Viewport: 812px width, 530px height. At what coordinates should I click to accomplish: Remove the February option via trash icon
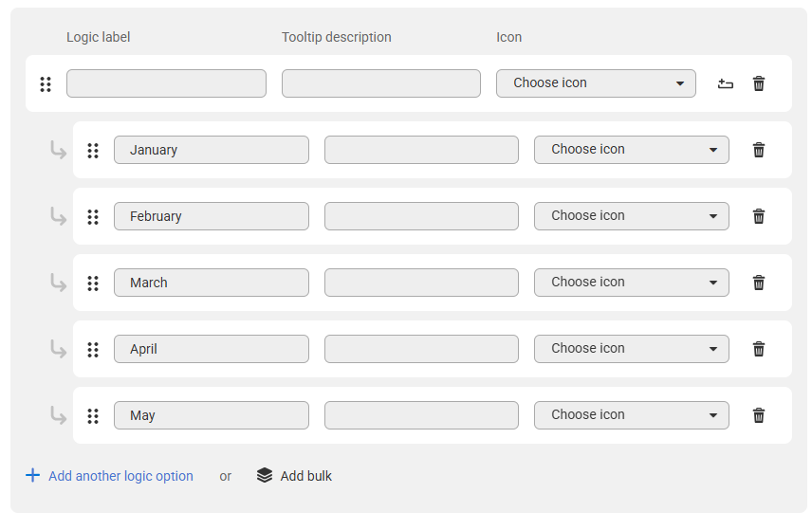(x=759, y=216)
